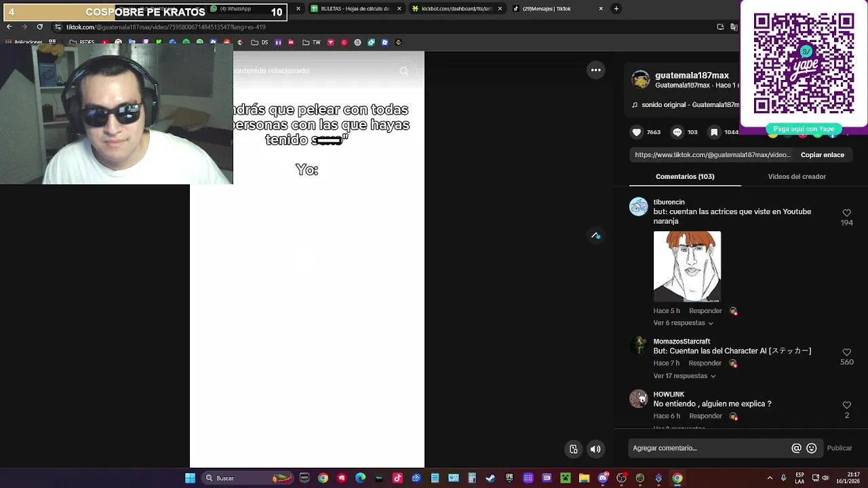Open ESP LAA language switcher

point(800,479)
